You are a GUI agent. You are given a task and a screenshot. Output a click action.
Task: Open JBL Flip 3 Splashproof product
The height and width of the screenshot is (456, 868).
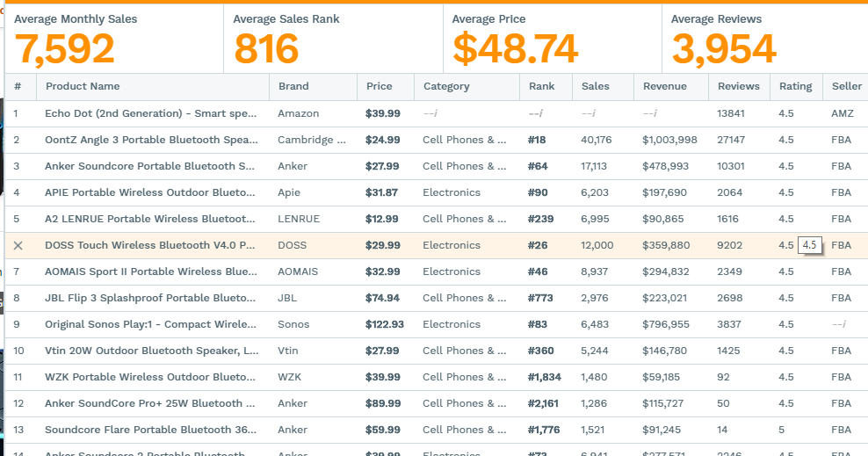point(150,298)
